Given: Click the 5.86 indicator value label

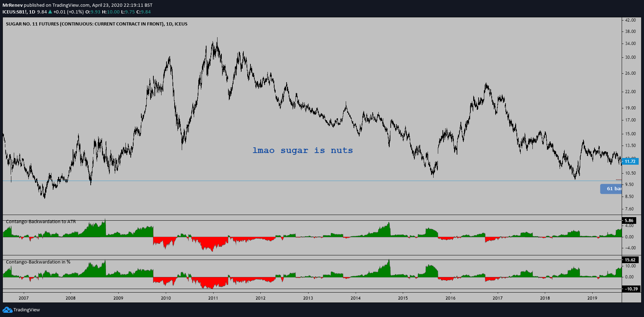Looking at the screenshot, I should coord(629,221).
